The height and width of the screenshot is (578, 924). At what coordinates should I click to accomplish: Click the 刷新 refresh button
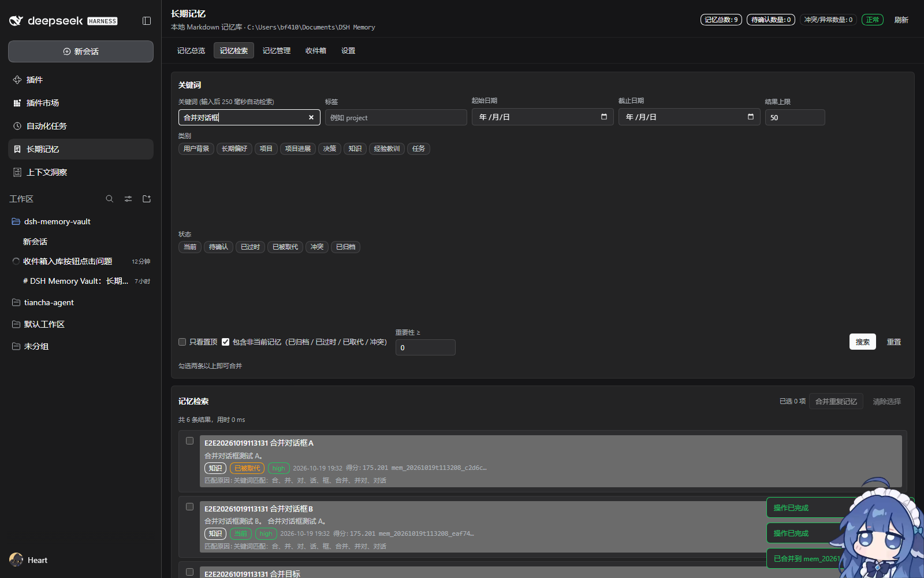[x=901, y=20]
